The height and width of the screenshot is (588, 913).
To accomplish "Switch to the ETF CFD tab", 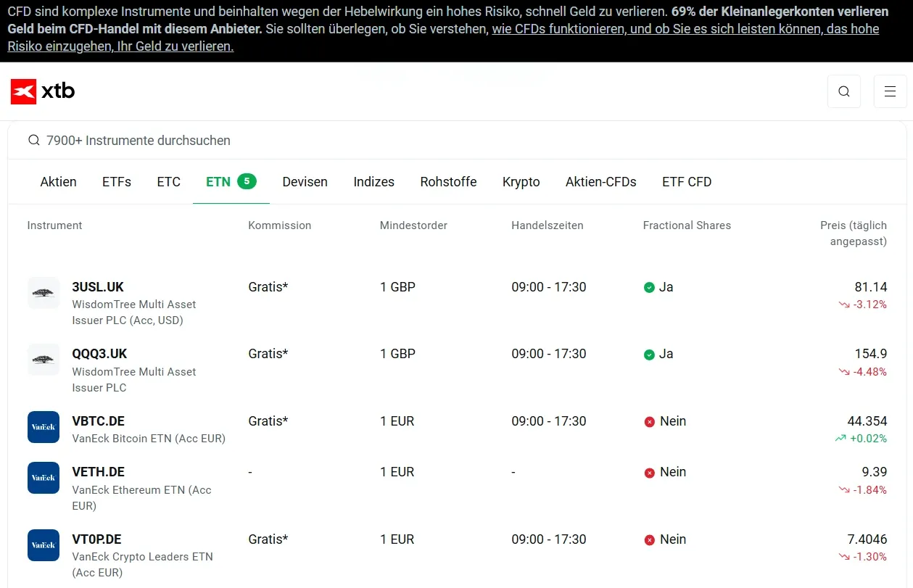I will pos(687,182).
